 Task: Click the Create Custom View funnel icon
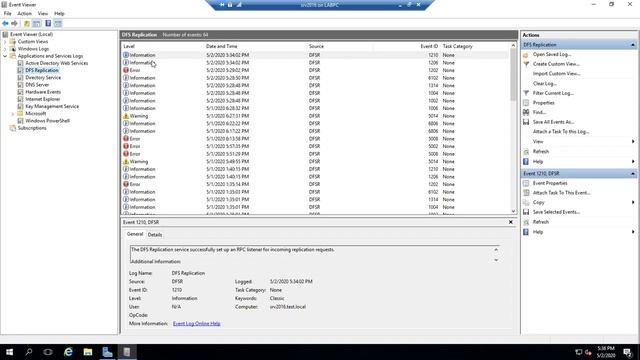(526, 64)
